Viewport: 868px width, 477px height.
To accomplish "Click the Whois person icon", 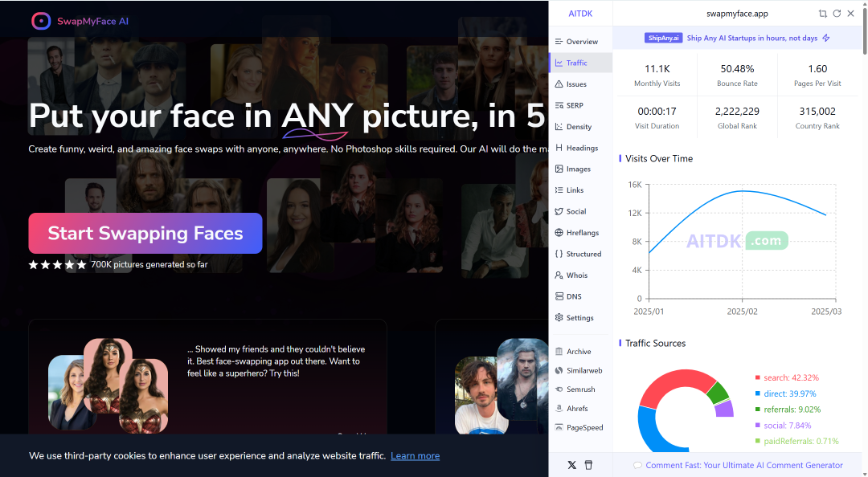I will click(x=559, y=275).
